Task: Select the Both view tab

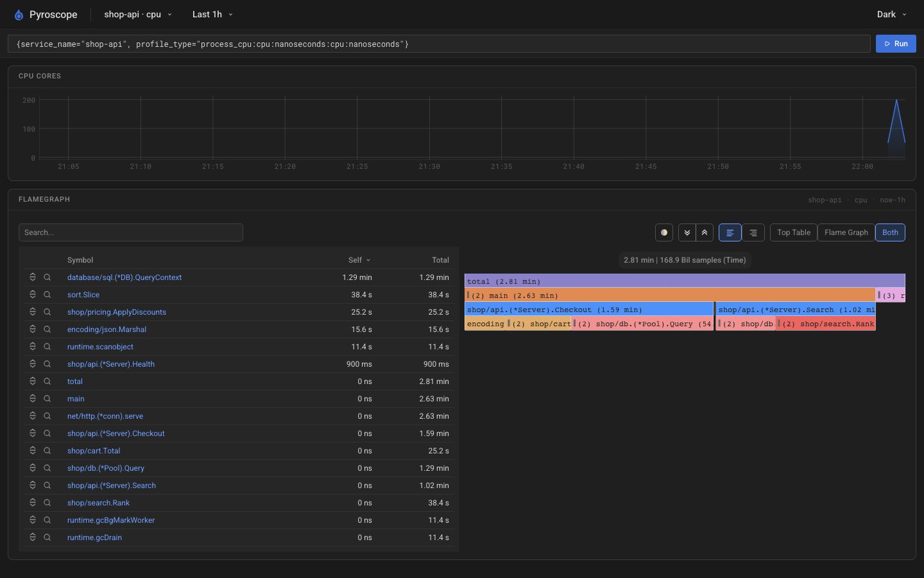Action: tap(890, 232)
